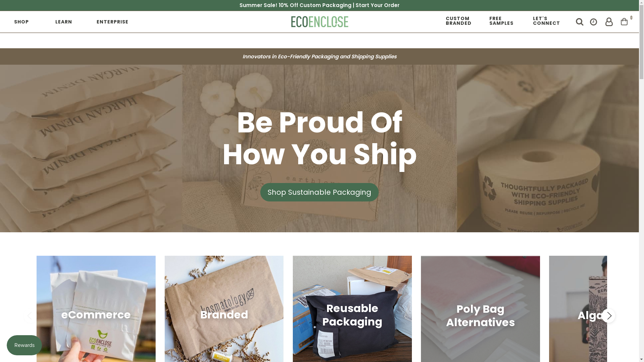This screenshot has height=362, width=644.
Task: Click the clock recently viewed icon
Action: [593, 22]
